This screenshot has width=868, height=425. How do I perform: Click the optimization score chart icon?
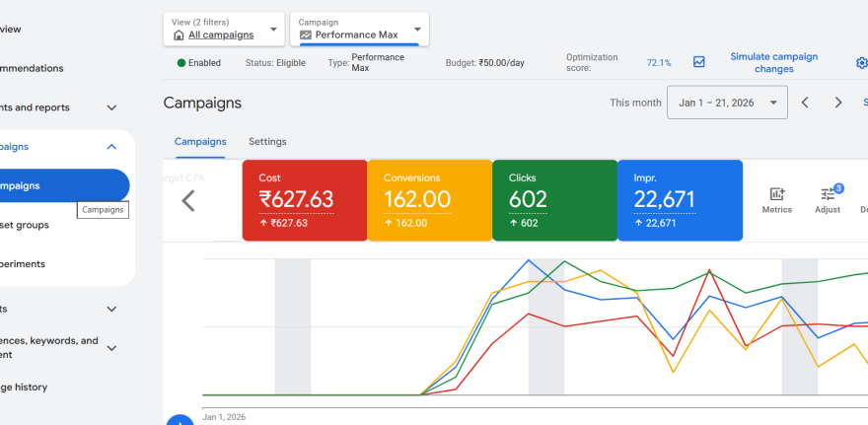(x=699, y=62)
